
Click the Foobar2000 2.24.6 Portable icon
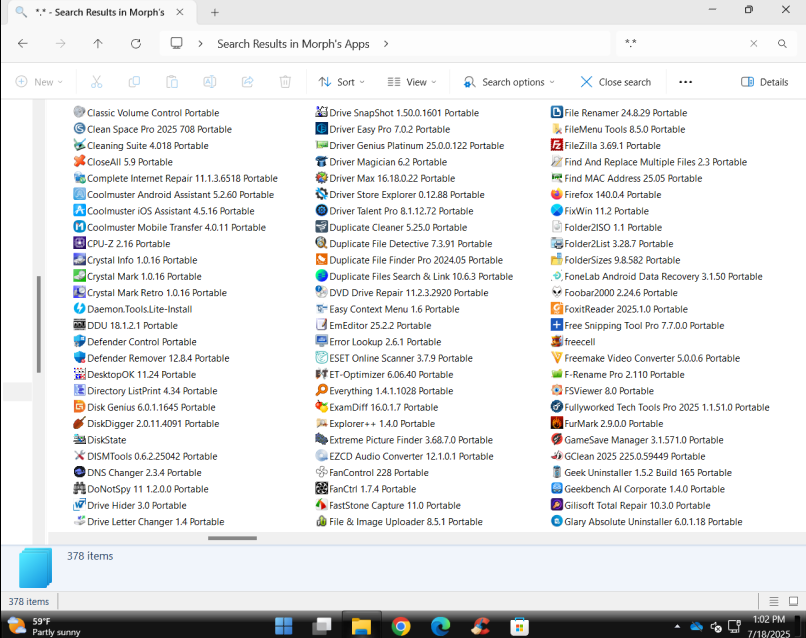pyautogui.click(x=556, y=292)
